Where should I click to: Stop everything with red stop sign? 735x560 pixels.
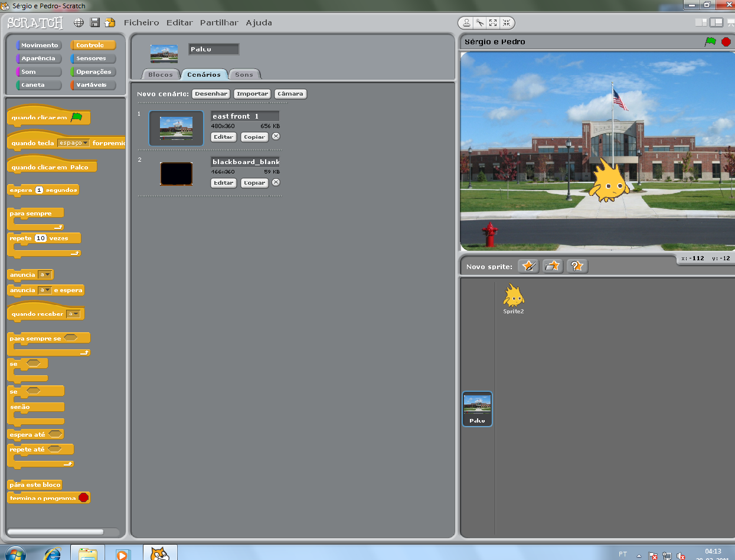point(726,42)
